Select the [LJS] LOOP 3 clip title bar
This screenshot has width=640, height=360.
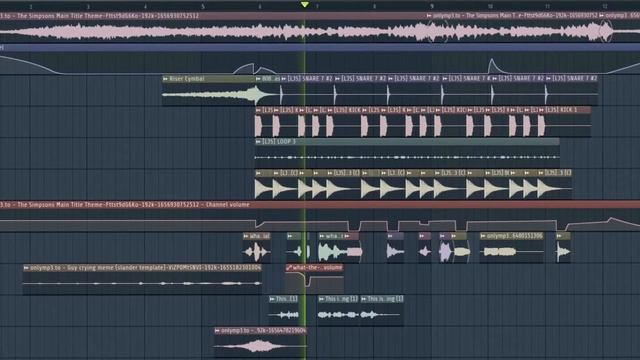[x=407, y=142]
